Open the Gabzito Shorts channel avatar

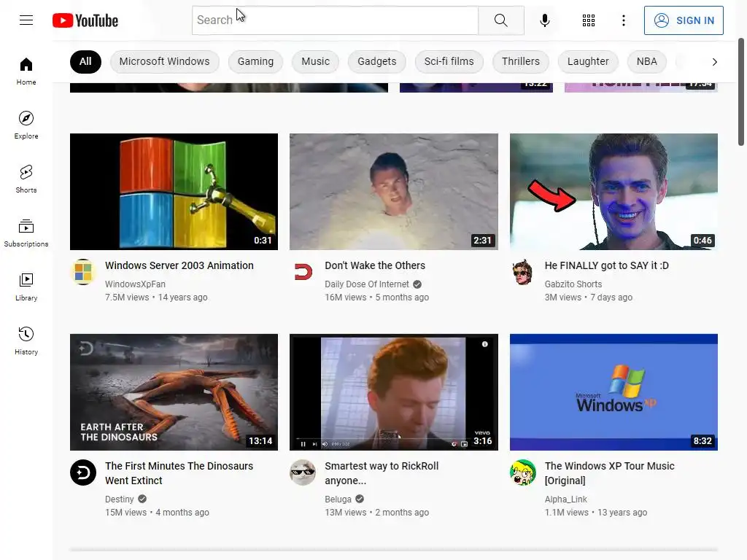(522, 272)
